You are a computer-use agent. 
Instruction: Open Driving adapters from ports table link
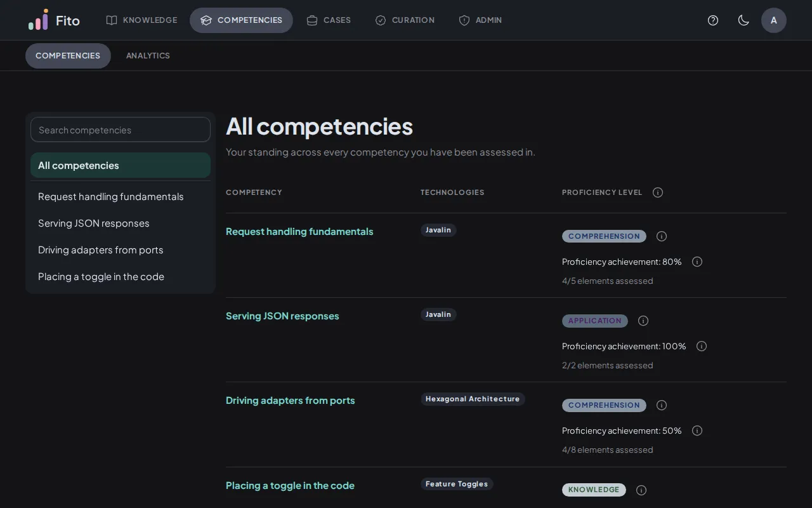(291, 401)
